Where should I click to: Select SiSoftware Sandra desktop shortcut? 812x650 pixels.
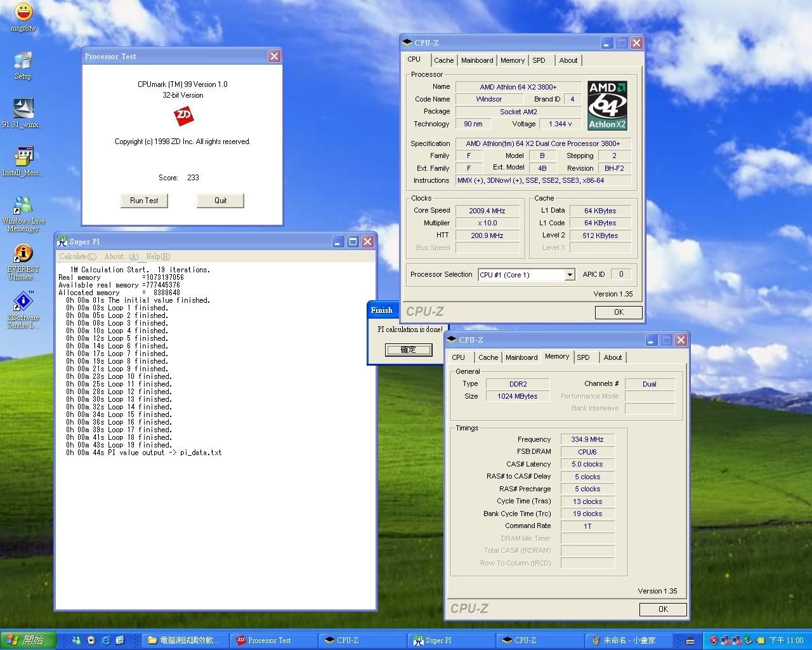pos(23,310)
